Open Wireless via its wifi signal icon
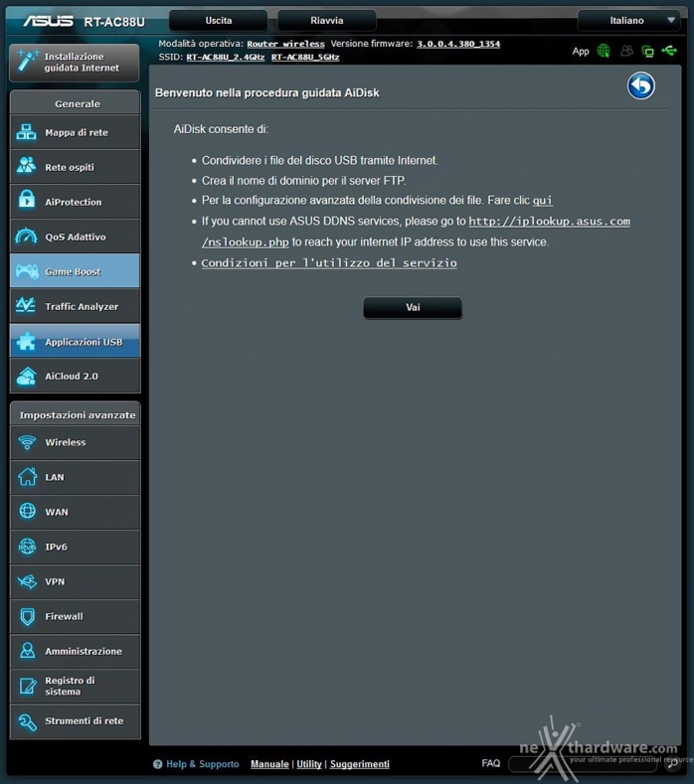The height and width of the screenshot is (784, 694). [27, 442]
